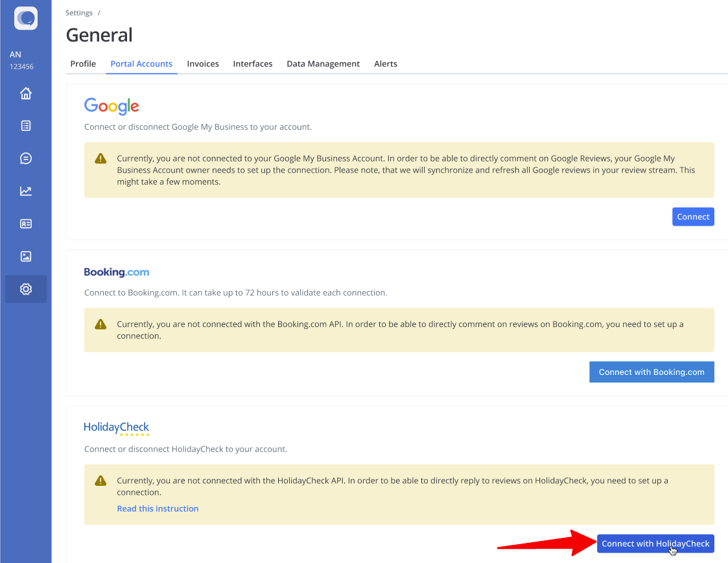This screenshot has width=728, height=563.
Task: Click warning icon in Google notice
Action: 100,158
